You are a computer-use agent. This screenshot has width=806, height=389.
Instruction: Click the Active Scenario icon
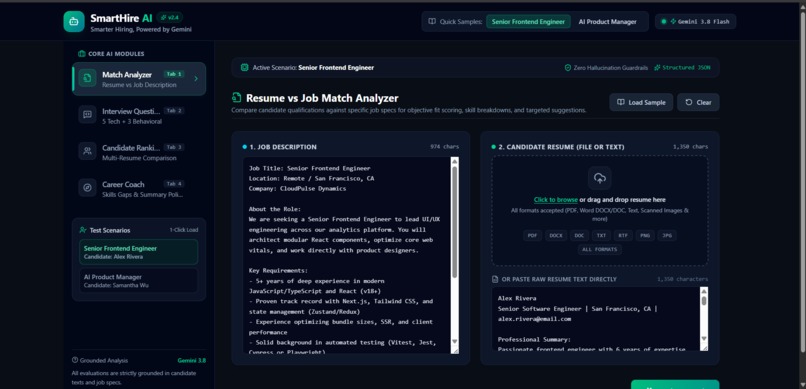pos(244,67)
